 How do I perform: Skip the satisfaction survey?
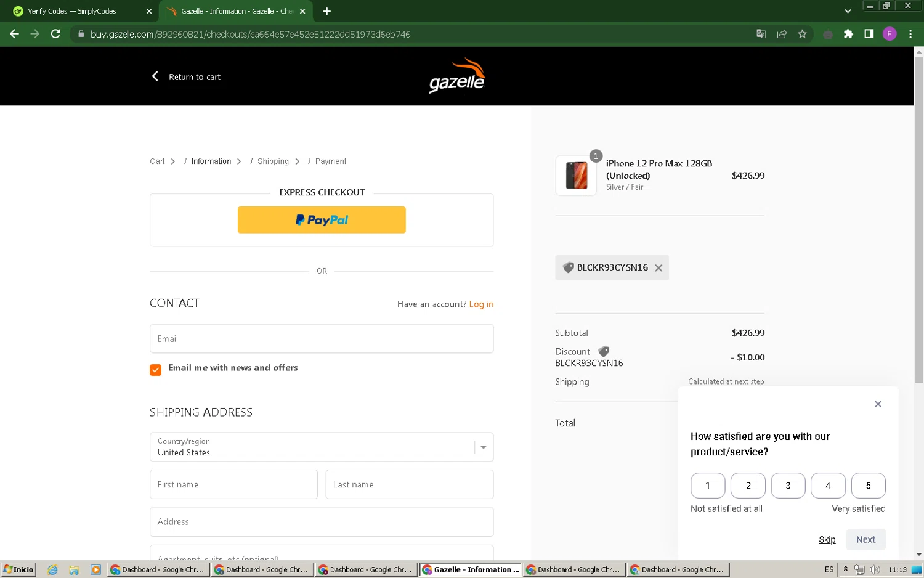click(x=827, y=540)
